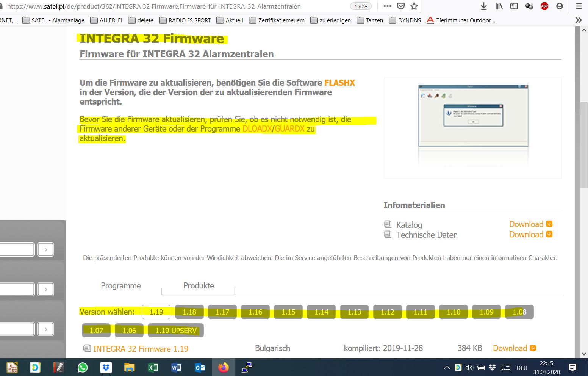Open the Firefox hamburger menu
Screen dimensions: 588x376
(x=579, y=6)
